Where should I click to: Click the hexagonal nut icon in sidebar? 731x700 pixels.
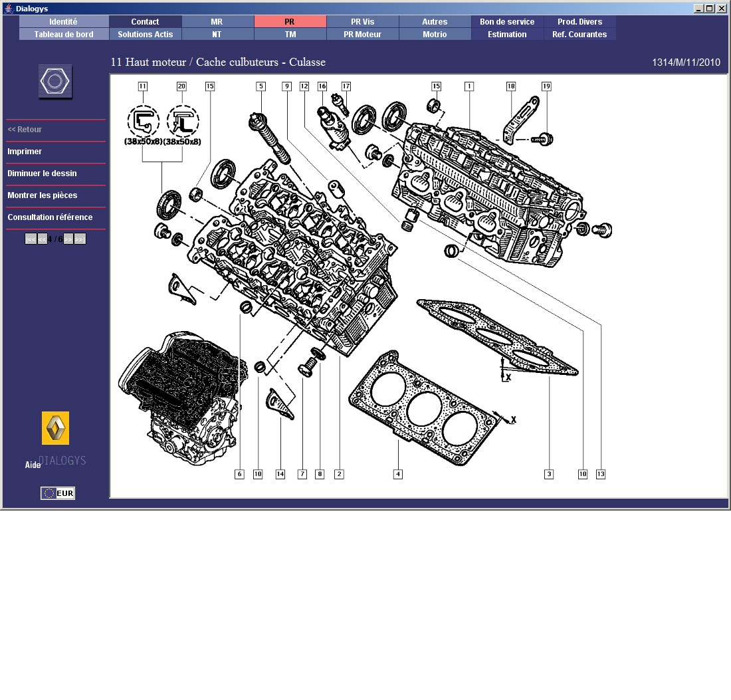pyautogui.click(x=55, y=82)
